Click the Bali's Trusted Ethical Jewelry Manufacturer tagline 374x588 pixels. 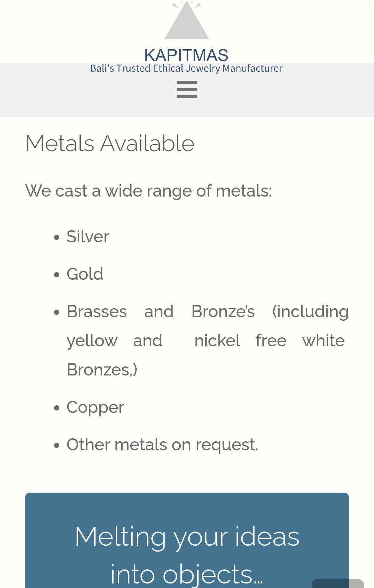186,68
